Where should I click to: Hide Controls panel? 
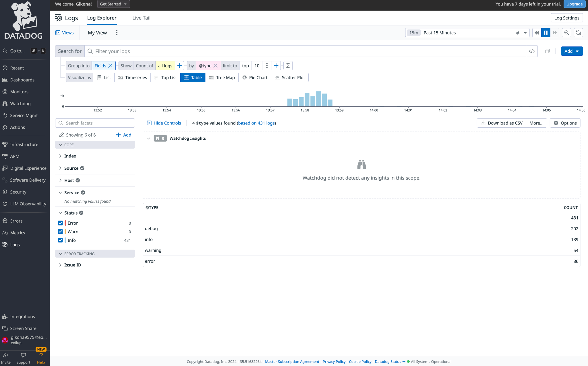pyautogui.click(x=164, y=123)
